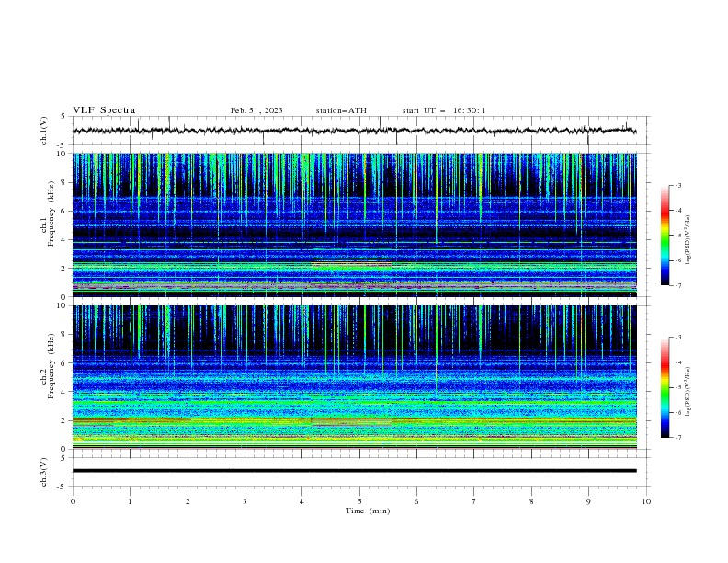This screenshot has width=728, height=563.
Task: Click the time axis tick label "4"
Action: pos(301,501)
